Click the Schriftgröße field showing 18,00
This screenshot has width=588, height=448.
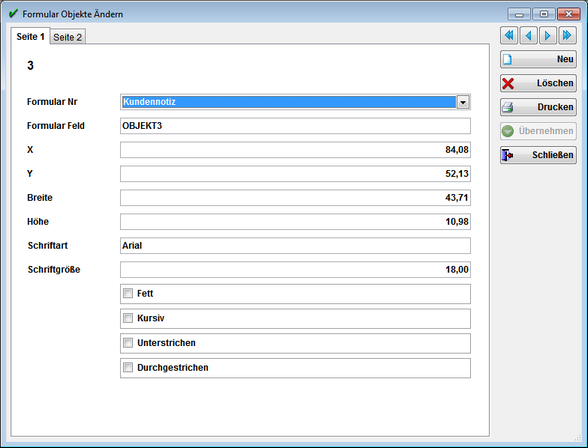tap(295, 270)
